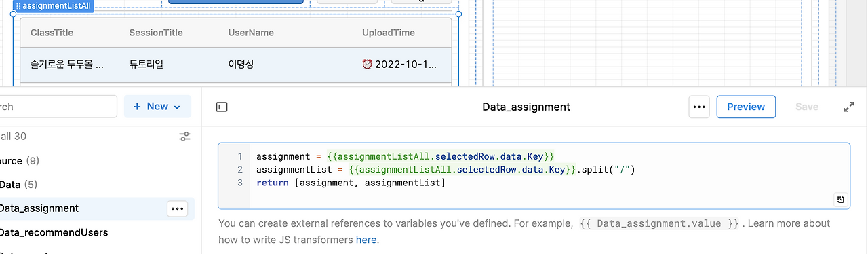The width and height of the screenshot is (868, 254).
Task: Open the three-dot menu beside Preview
Action: pos(699,107)
